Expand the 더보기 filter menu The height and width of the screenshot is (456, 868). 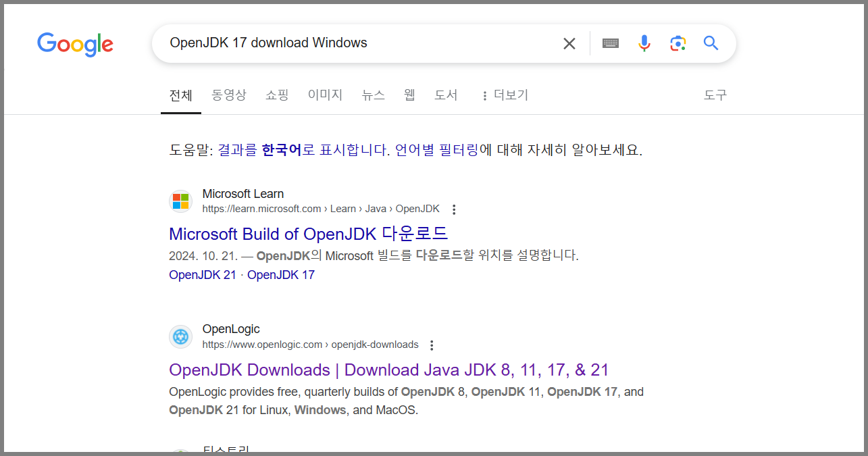(505, 95)
